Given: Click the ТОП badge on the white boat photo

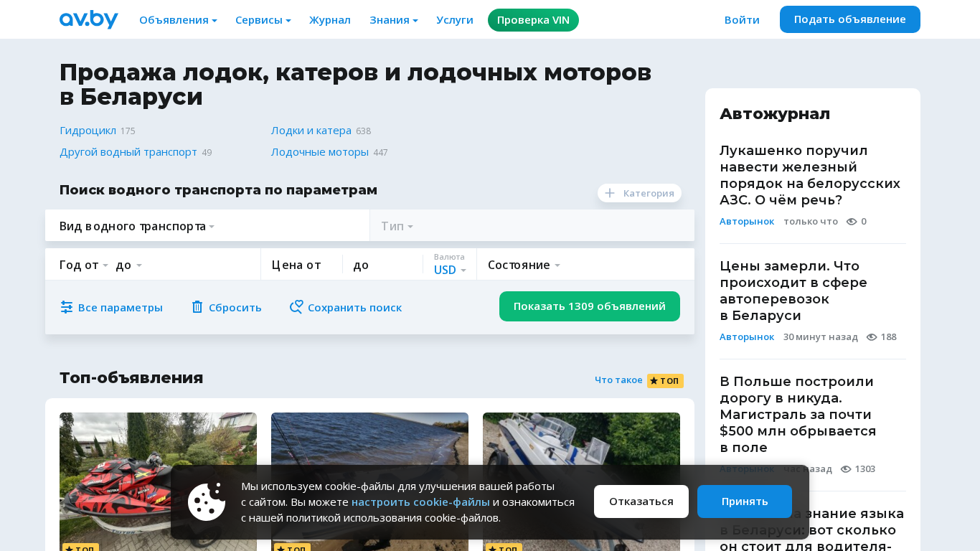Looking at the screenshot, I should click(504, 549).
